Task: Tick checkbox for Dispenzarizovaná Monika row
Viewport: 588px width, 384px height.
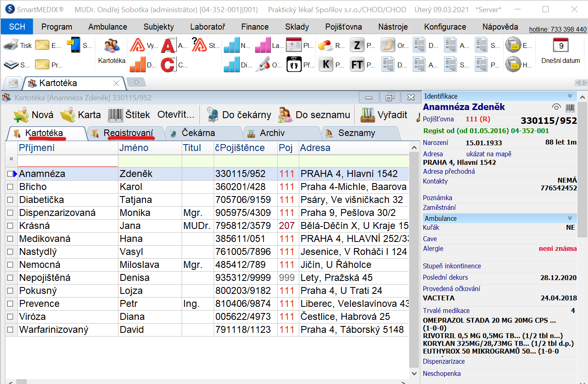Action: 10,213
